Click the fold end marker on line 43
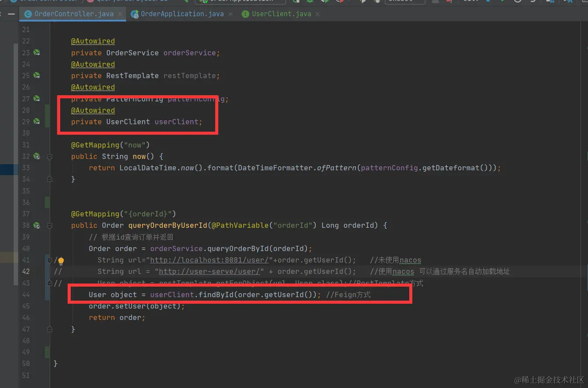588x388 pixels. point(50,283)
